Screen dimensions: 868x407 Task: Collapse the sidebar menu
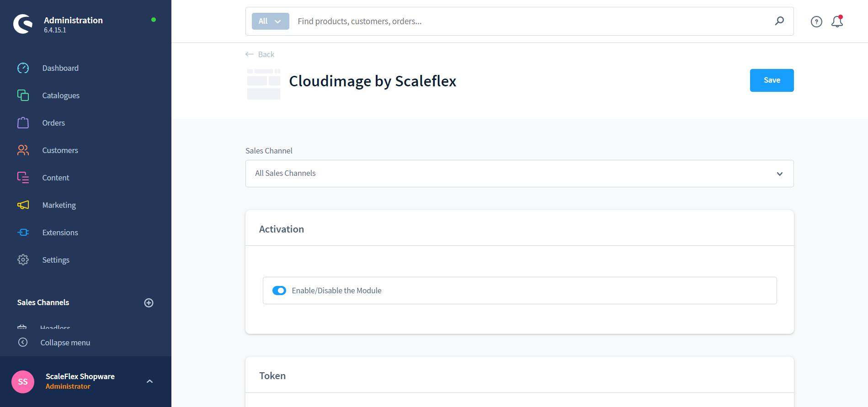[65, 343]
